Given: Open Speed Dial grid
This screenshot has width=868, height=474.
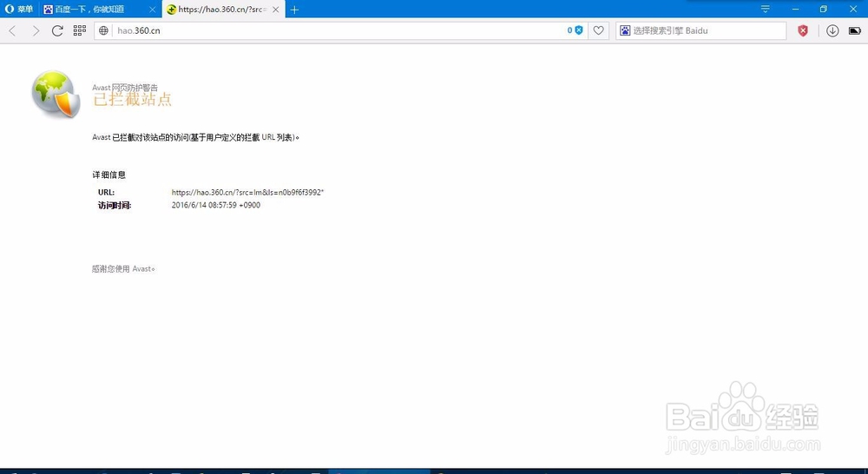Looking at the screenshot, I should 80,30.
